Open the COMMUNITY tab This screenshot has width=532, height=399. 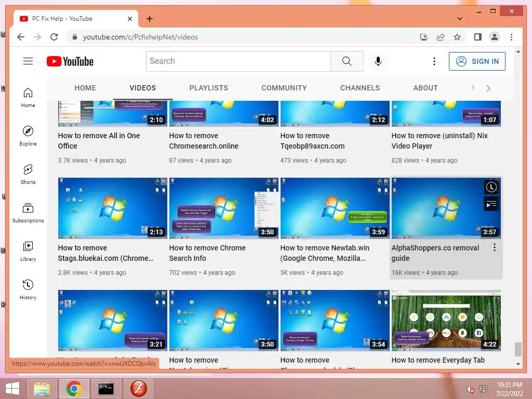(x=284, y=88)
